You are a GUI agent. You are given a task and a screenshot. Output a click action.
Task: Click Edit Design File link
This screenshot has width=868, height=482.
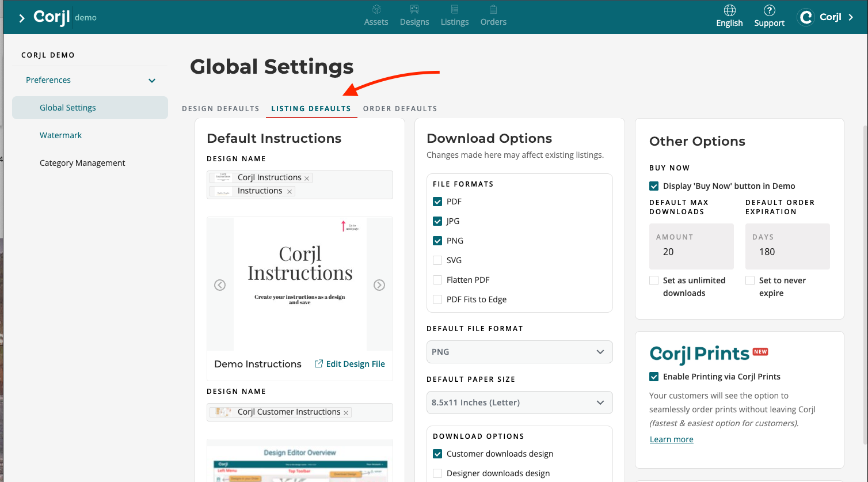coord(350,364)
